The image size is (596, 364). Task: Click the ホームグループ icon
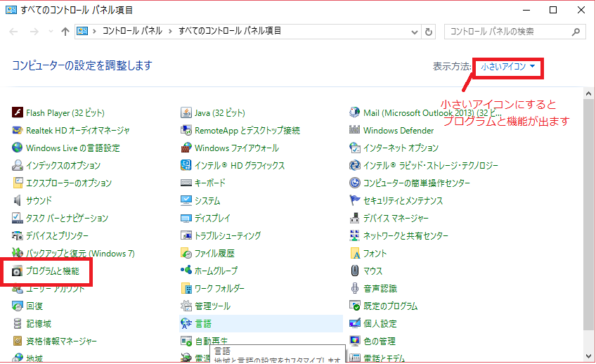(186, 270)
